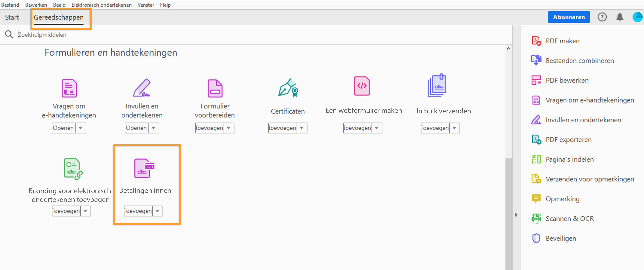This screenshot has height=270, width=644.
Task: Expand dropdown arrow next to Certificaten Toevoegen
Action: click(x=302, y=128)
